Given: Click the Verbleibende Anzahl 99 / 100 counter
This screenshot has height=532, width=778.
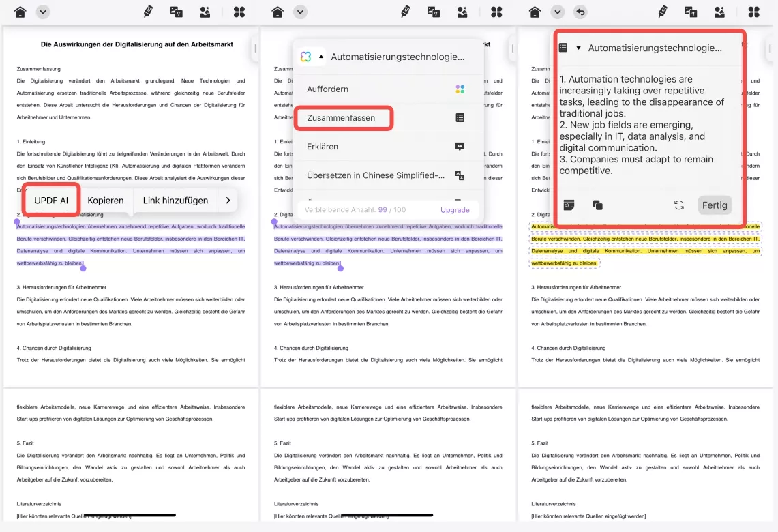Looking at the screenshot, I should pos(355,210).
